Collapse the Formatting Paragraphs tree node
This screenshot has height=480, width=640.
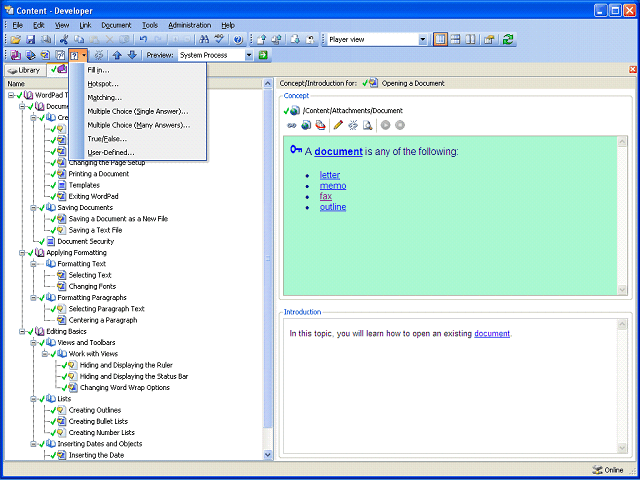tap(33, 298)
